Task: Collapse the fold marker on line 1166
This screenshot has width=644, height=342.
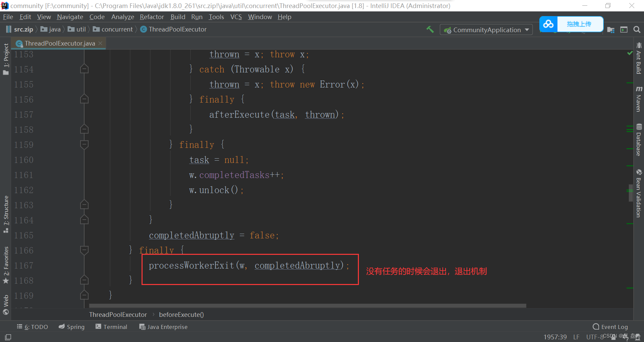Action: [x=84, y=250]
